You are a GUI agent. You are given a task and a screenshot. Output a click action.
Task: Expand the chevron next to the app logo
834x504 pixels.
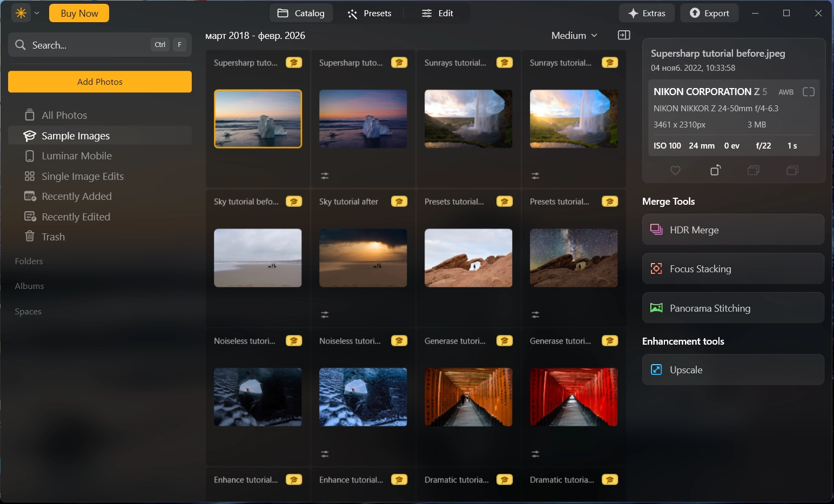tap(37, 13)
